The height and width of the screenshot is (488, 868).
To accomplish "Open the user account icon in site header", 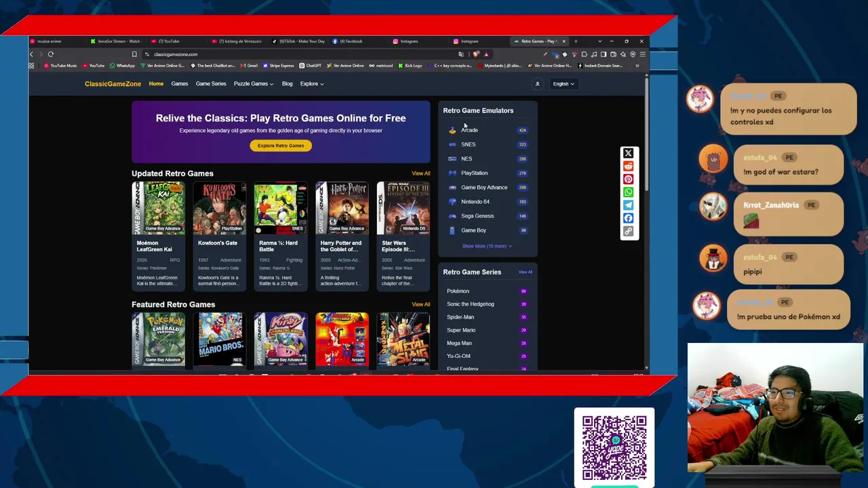I will tap(537, 84).
